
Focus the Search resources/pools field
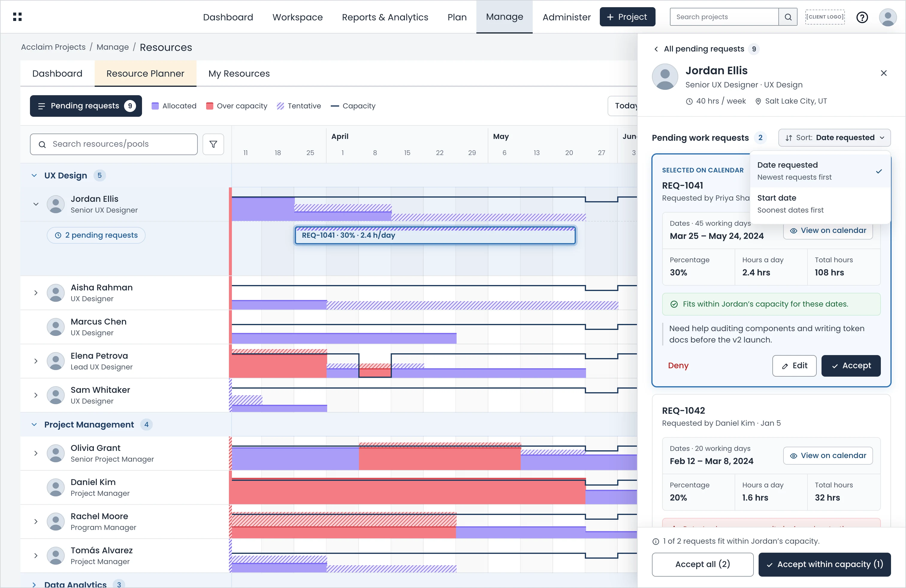click(x=114, y=144)
